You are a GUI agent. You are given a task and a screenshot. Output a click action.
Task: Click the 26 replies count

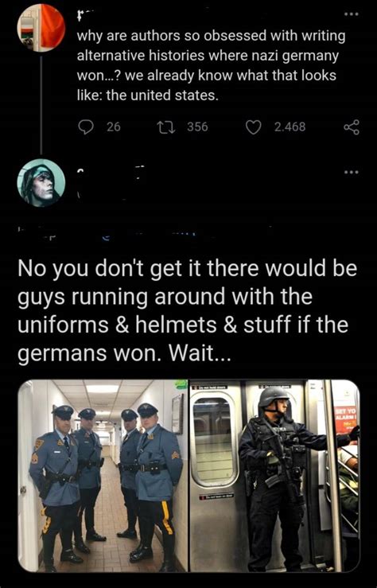click(114, 127)
